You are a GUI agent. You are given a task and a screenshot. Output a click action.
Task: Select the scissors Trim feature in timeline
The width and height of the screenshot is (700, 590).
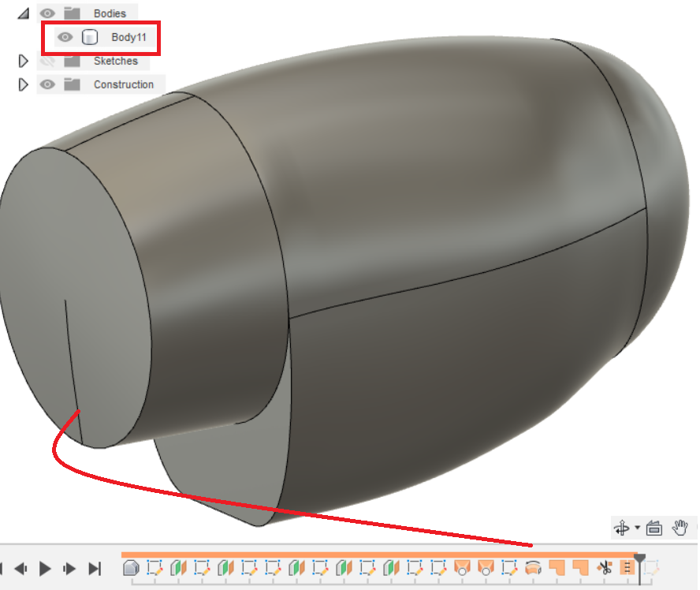pos(605,568)
